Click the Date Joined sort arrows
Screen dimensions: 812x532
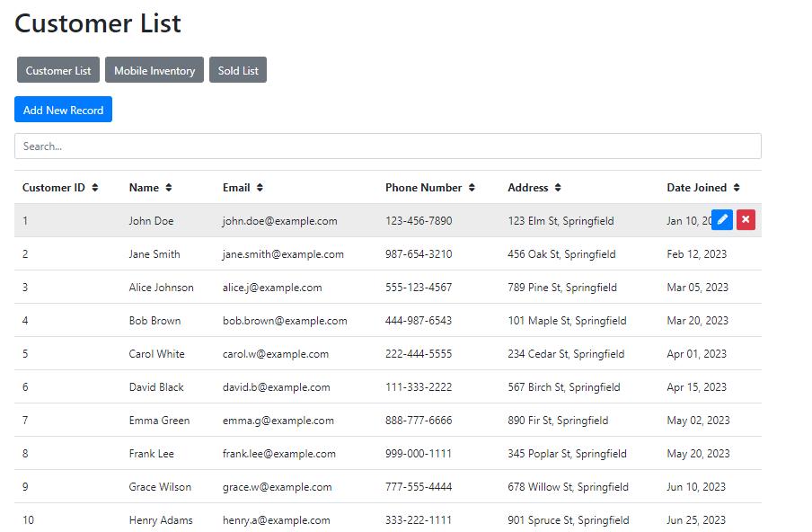(737, 188)
